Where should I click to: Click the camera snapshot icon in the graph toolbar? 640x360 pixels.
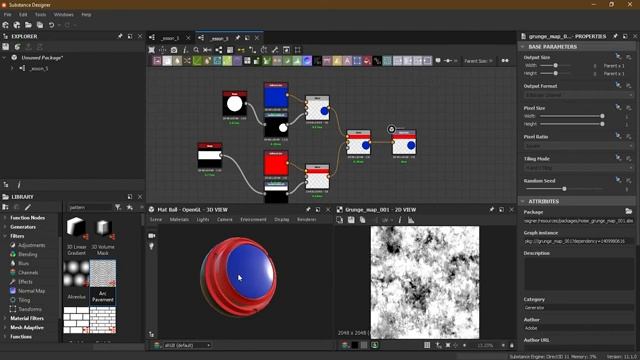[x=174, y=50]
